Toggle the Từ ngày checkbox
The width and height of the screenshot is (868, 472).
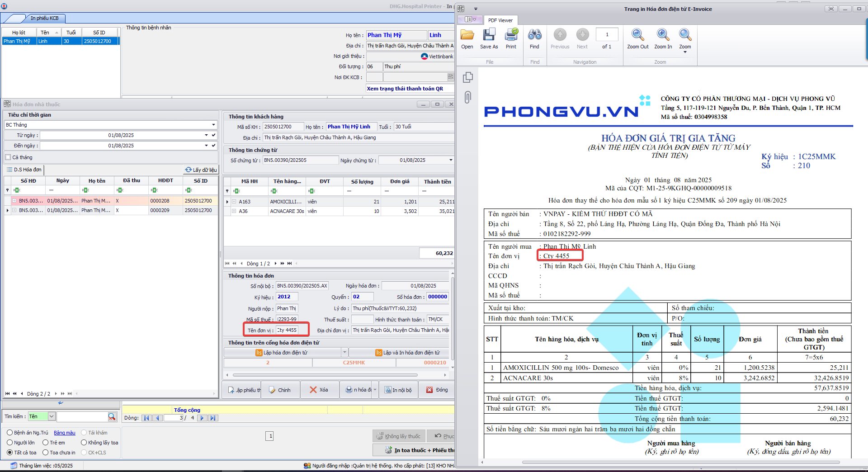[213, 135]
